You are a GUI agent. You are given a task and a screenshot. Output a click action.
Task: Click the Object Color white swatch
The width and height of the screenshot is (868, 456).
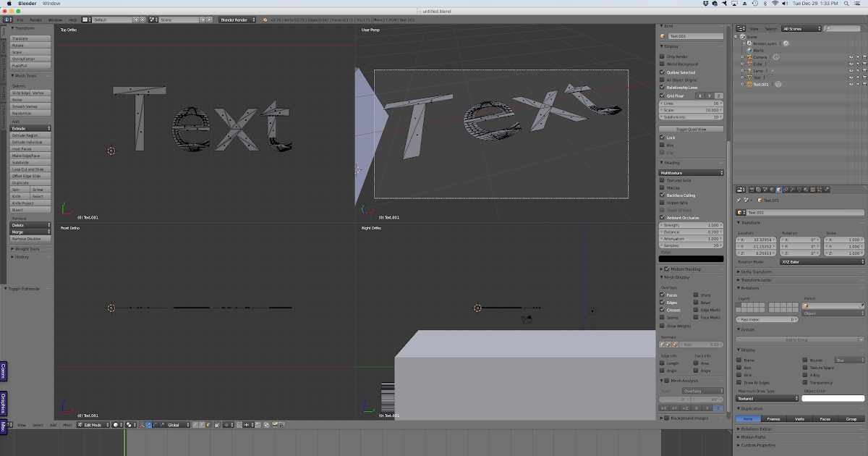pos(833,398)
